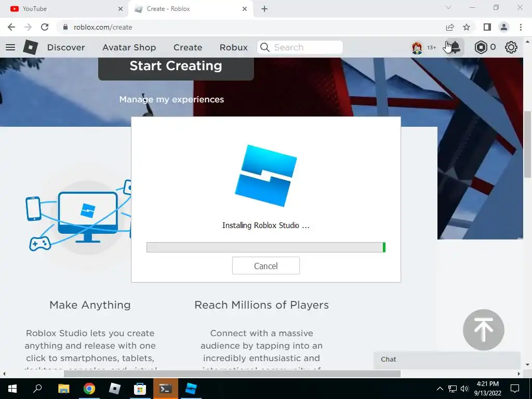Click the Installing Roblox Studio text
The image size is (532, 399).
coord(265,225)
